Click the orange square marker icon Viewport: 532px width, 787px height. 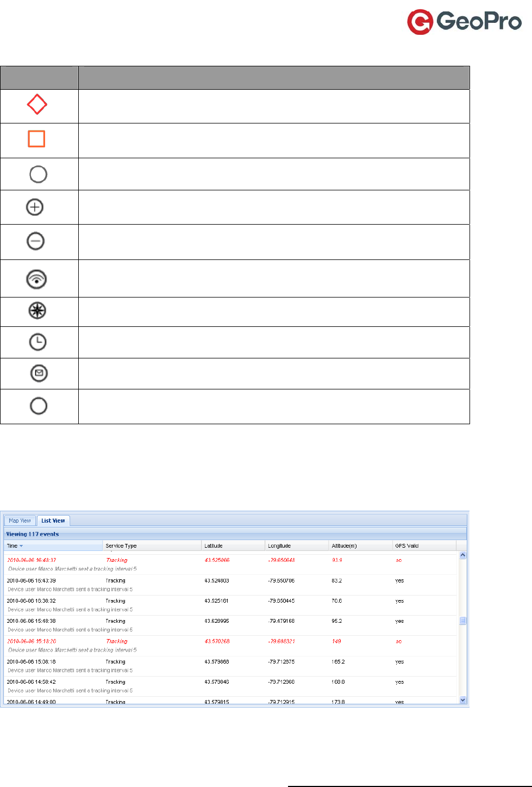tap(36, 139)
